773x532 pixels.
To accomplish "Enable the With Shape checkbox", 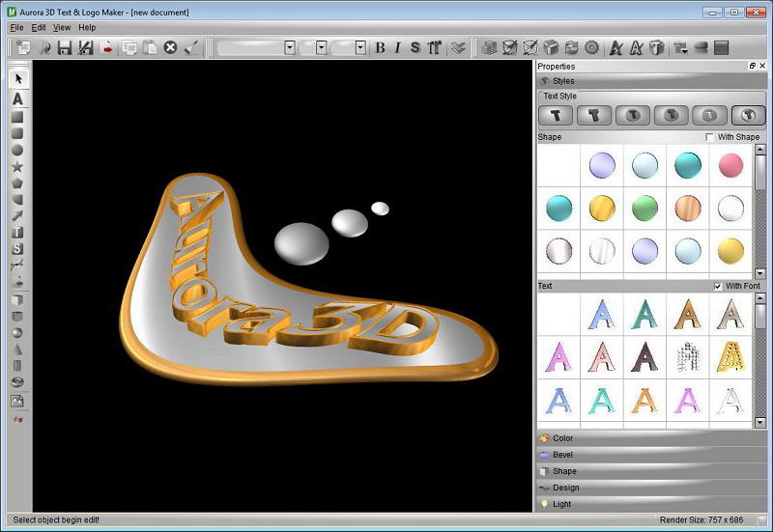I will (x=710, y=137).
